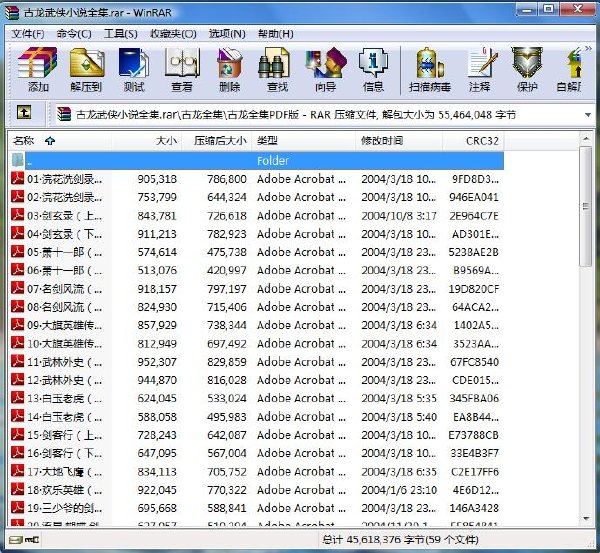Click scrollbar down arrow of file list

pyautogui.click(x=586, y=519)
